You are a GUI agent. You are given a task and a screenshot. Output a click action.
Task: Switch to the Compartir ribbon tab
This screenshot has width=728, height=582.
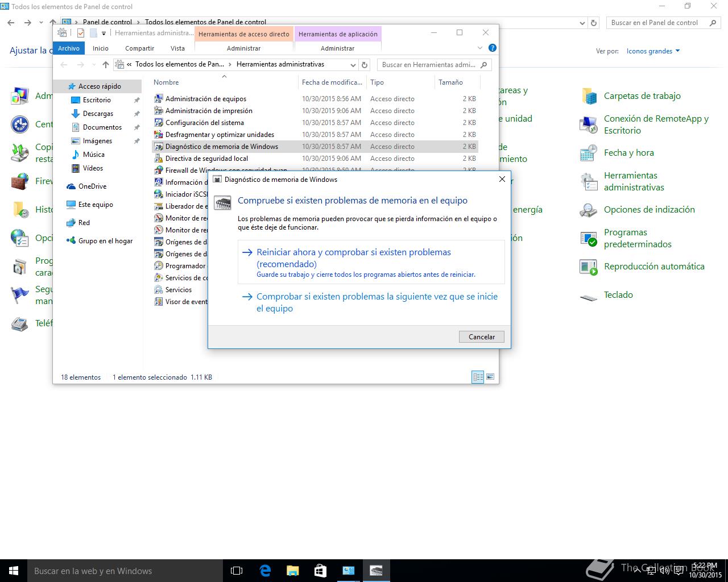coord(139,48)
